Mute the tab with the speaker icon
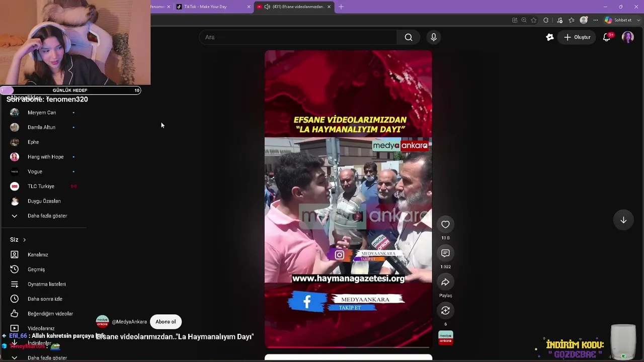Viewport: 644px width, 362px height. [x=267, y=7]
